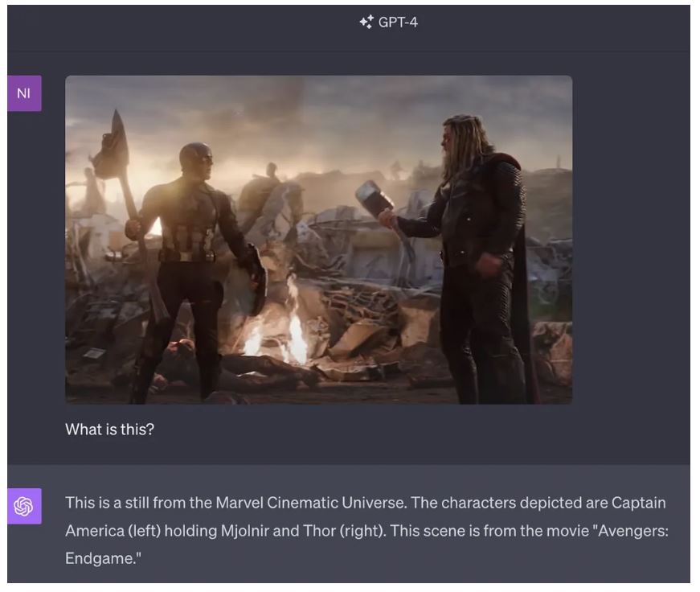Click the word "Endgame." on the last line
Viewport: 700px width, 592px height.
(103, 558)
